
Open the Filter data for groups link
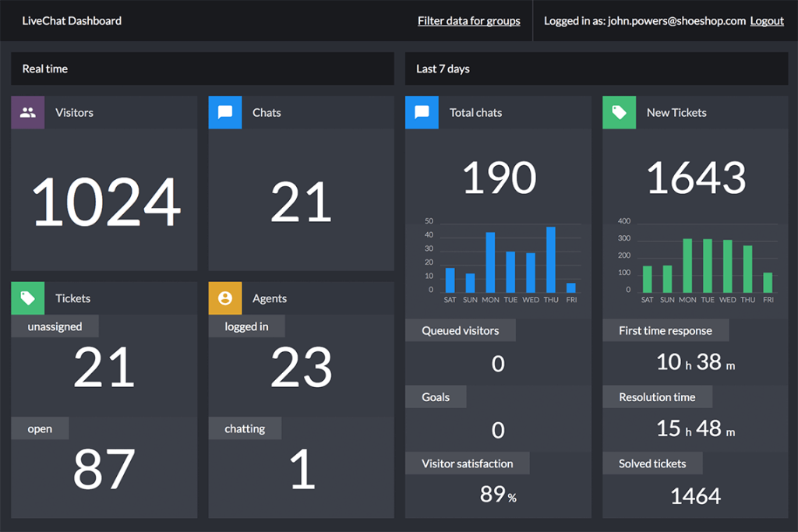click(x=468, y=21)
